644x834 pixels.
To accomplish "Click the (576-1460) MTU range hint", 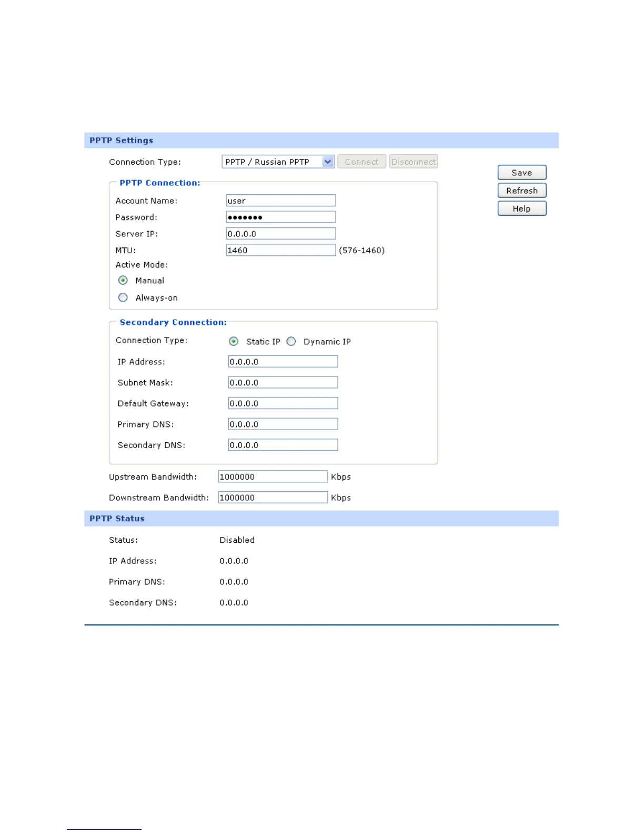I will [362, 251].
